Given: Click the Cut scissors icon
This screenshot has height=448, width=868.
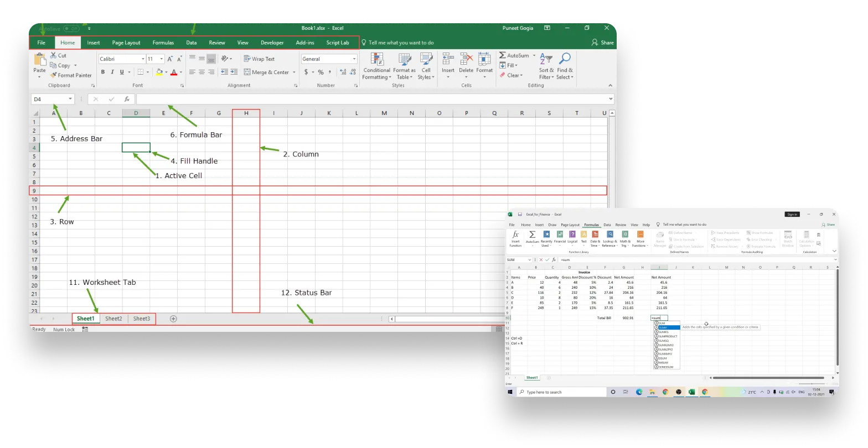Looking at the screenshot, I should (x=54, y=55).
